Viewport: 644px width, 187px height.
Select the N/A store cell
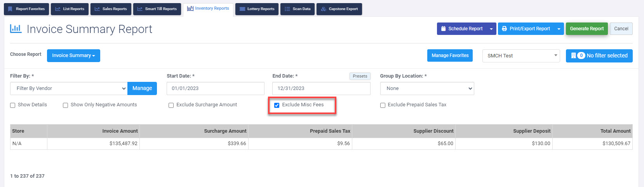tap(29, 144)
